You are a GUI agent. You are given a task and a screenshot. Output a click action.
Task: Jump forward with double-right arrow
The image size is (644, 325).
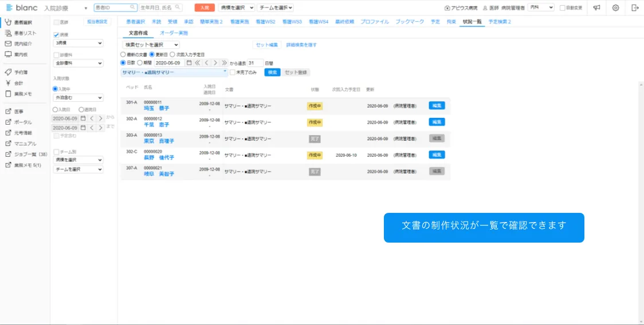click(x=224, y=63)
